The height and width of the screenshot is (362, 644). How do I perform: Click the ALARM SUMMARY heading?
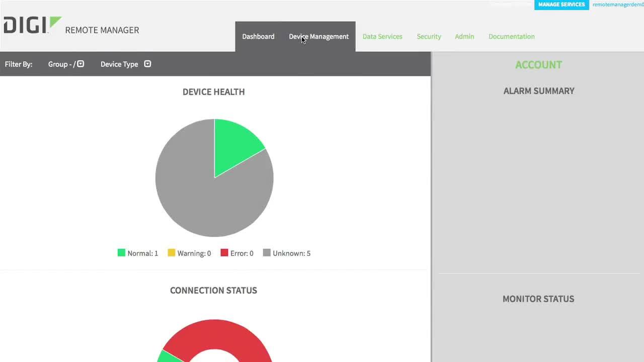(x=539, y=91)
